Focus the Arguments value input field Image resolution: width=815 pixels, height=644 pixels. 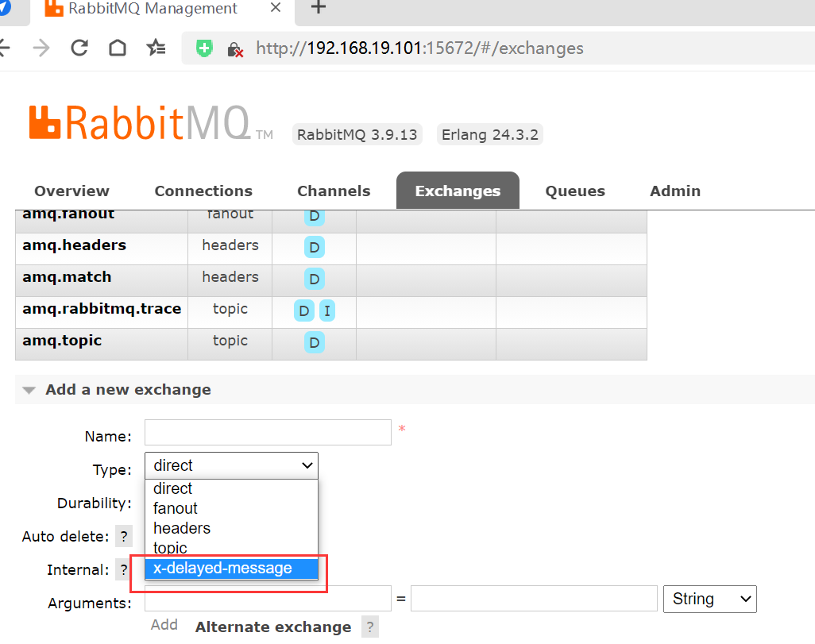(534, 599)
